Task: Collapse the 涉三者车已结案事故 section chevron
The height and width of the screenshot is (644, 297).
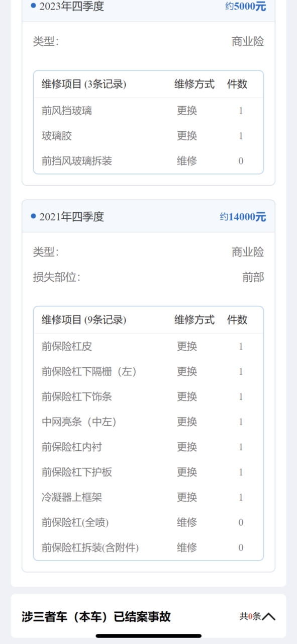Action: pos(269,616)
